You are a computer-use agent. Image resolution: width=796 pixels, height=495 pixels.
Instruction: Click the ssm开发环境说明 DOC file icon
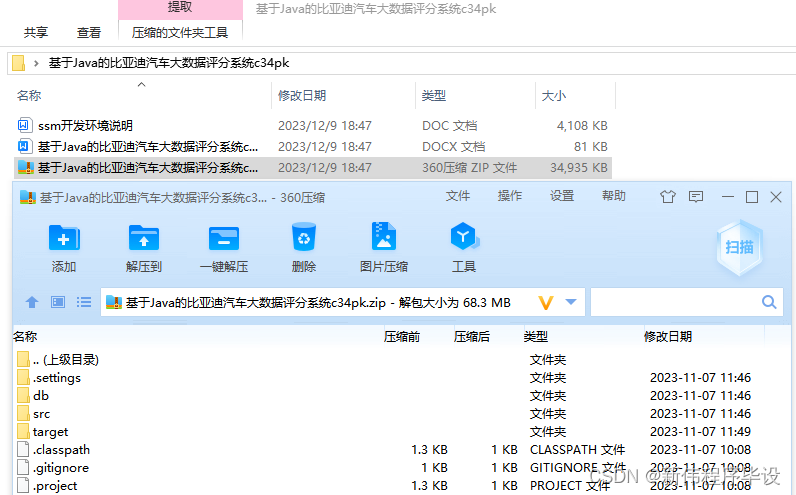click(x=24, y=125)
